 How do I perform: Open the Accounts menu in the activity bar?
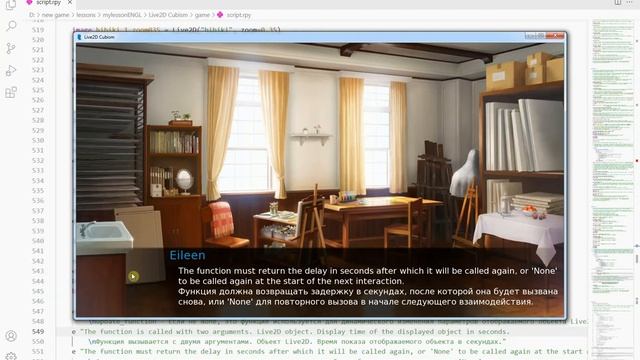click(11, 336)
